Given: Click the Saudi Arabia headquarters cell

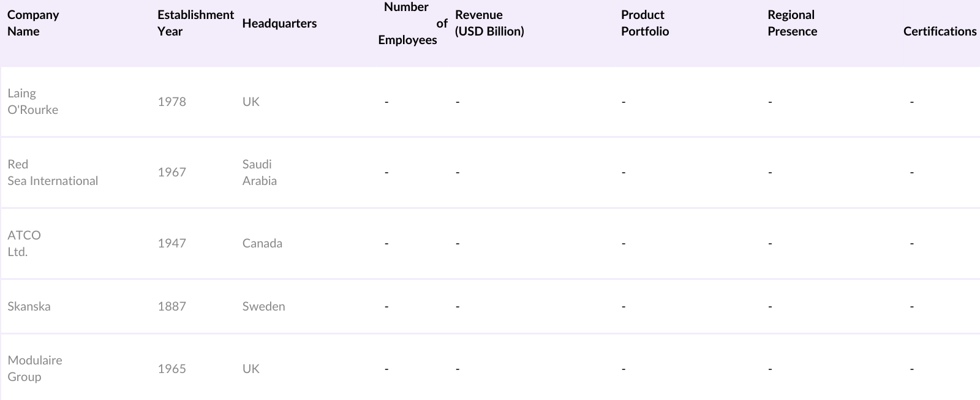Looking at the screenshot, I should [x=259, y=173].
